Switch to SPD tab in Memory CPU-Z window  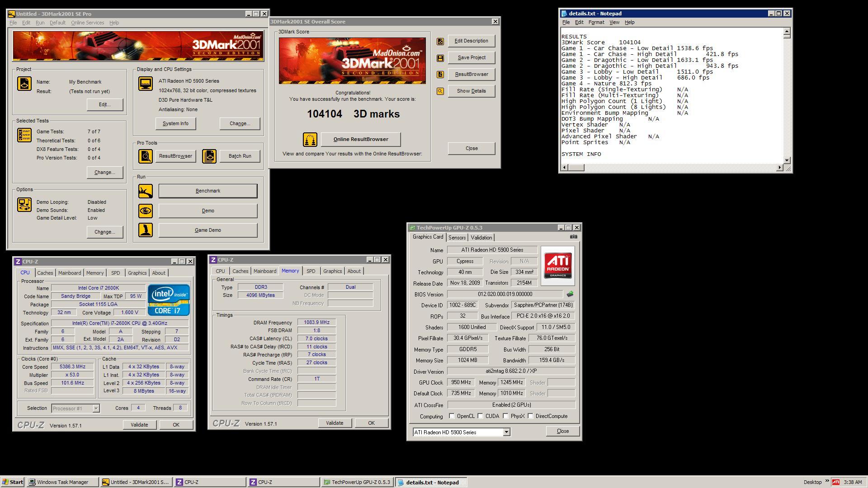coord(311,271)
